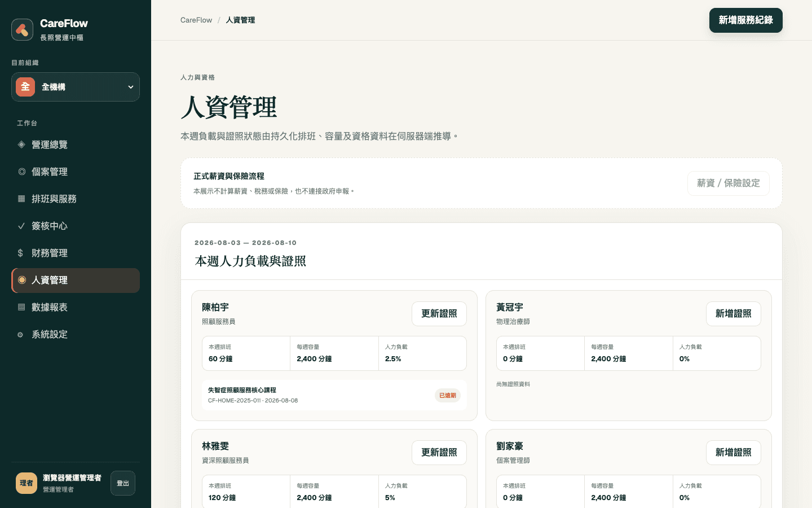The height and width of the screenshot is (508, 812).
Task: Go to 個案管理 page
Action: click(76, 172)
